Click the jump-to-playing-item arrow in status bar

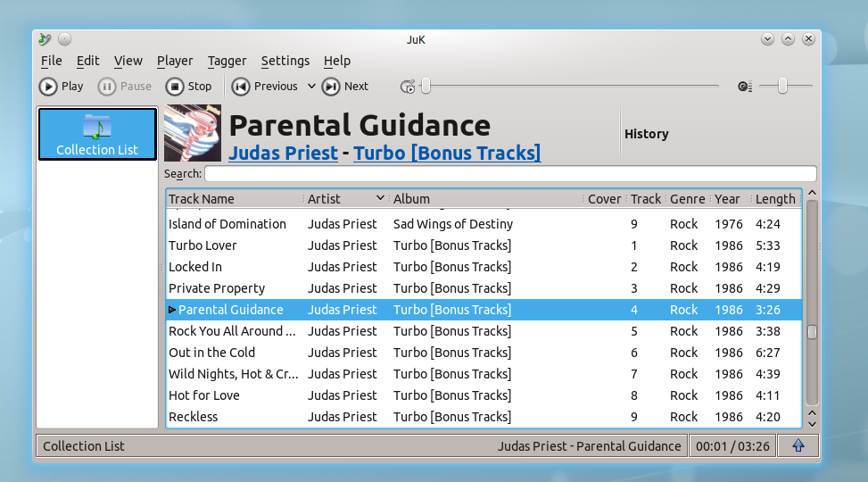[798, 445]
